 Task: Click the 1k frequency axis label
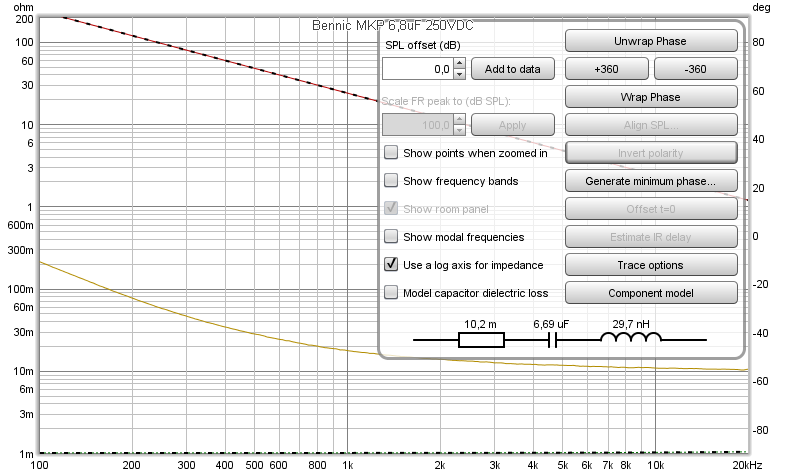[x=347, y=465]
